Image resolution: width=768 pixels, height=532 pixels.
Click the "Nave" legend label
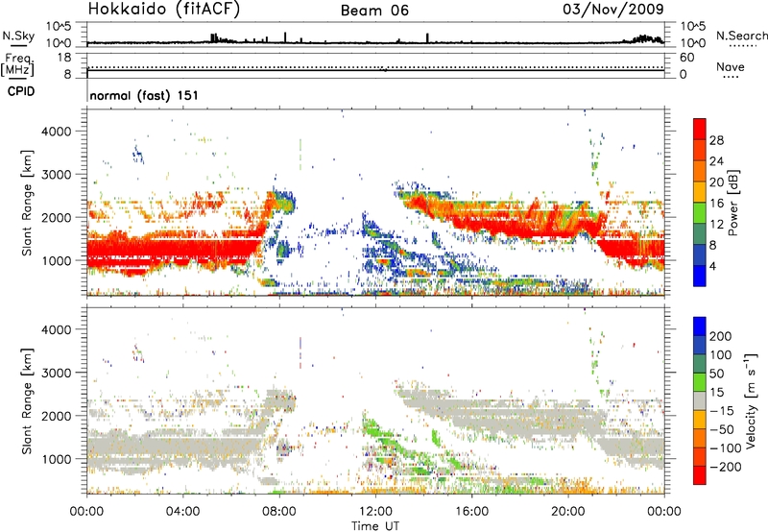(x=731, y=66)
